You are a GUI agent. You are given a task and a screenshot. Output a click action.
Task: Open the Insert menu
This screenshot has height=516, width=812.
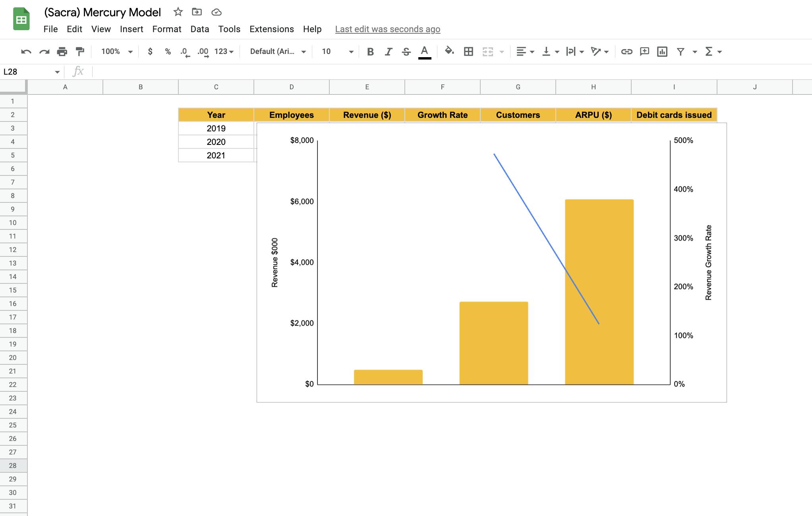tap(131, 29)
